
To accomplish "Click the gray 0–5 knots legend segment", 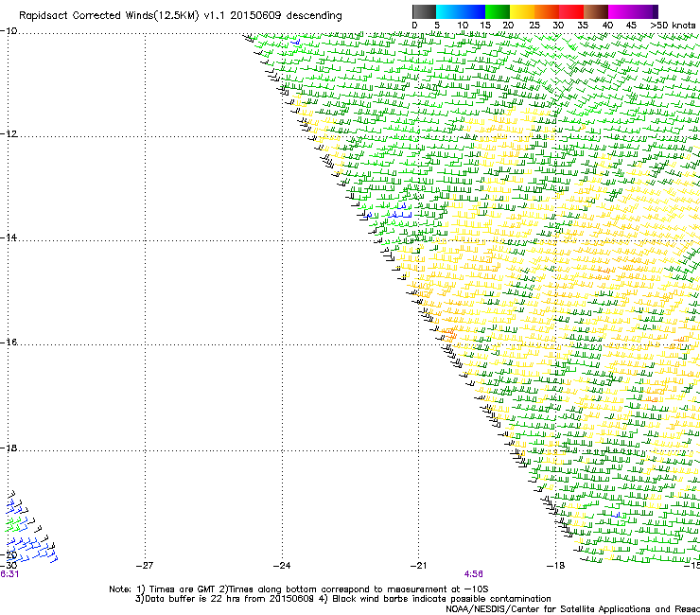I will (x=424, y=11).
